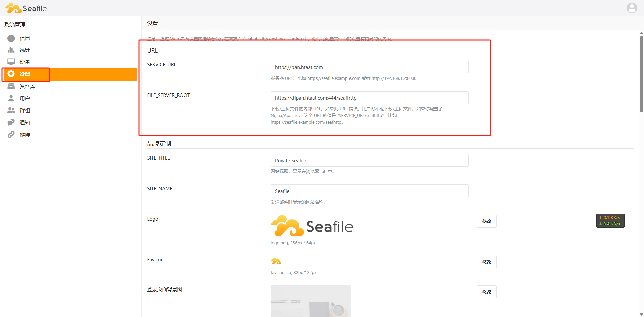Click the library drawer icon for 资料库
644x317 pixels.
pos(11,86)
